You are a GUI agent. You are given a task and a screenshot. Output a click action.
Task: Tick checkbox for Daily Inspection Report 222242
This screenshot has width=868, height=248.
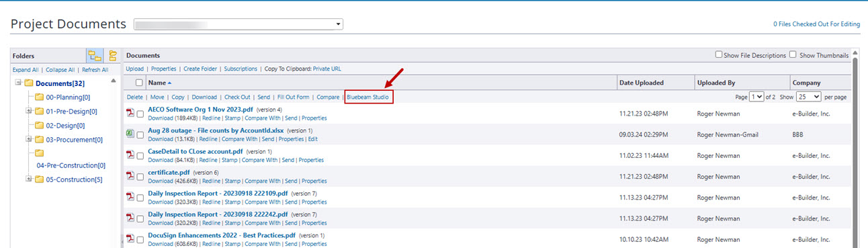click(x=140, y=218)
